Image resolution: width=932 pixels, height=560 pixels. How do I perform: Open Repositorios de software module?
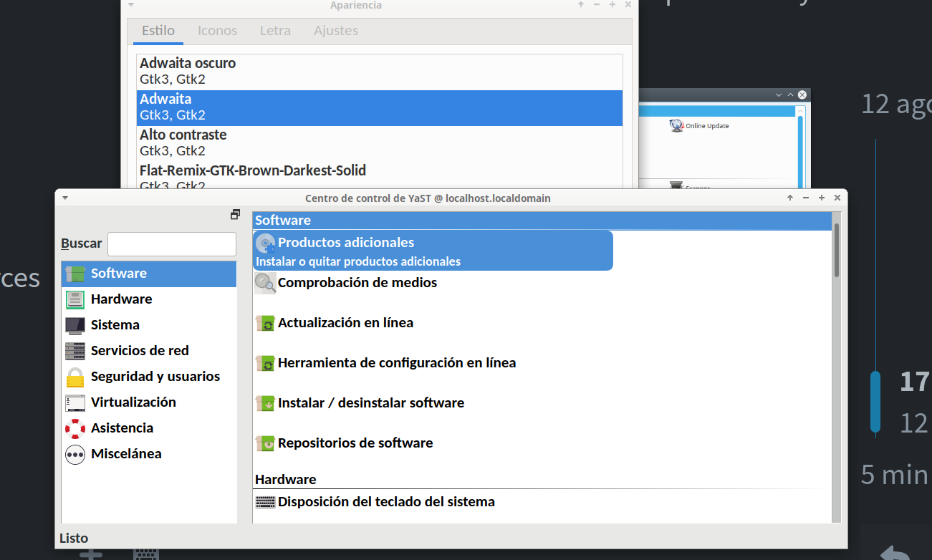click(355, 443)
